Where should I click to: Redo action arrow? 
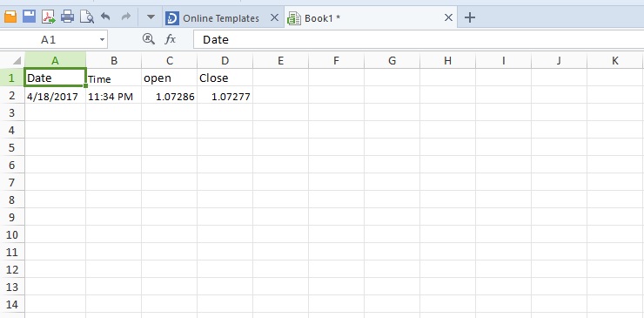(x=125, y=17)
